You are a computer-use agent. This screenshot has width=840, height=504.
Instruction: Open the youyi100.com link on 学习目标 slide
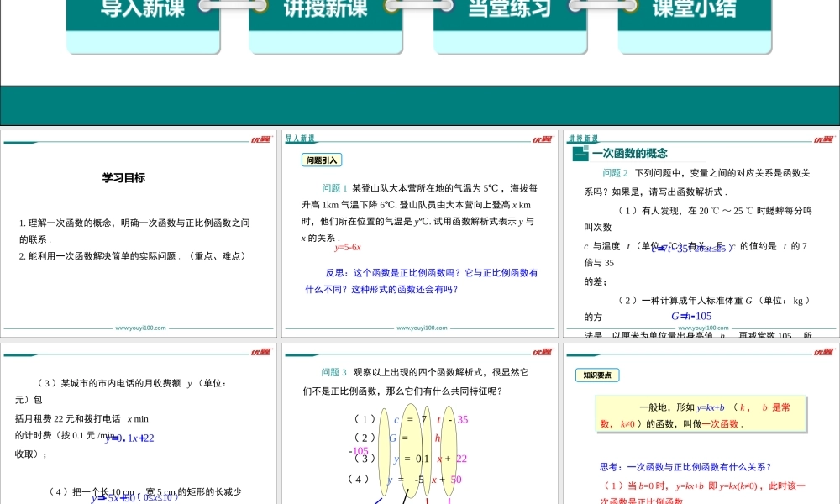pyautogui.click(x=140, y=328)
